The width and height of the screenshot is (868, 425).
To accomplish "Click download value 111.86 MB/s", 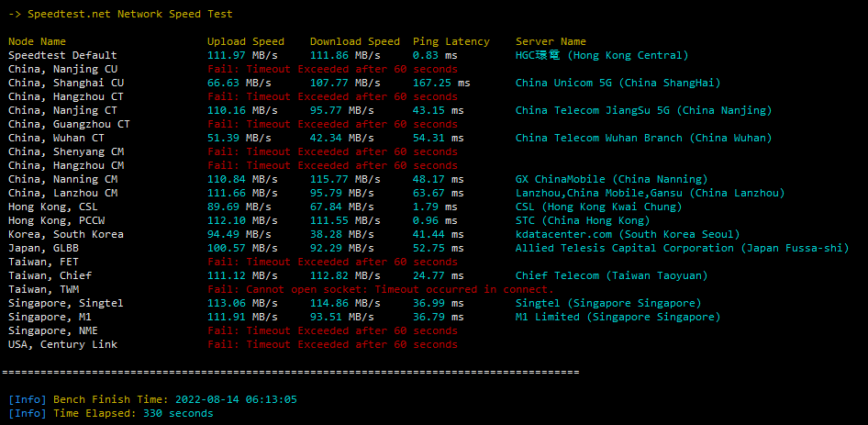I will [345, 55].
